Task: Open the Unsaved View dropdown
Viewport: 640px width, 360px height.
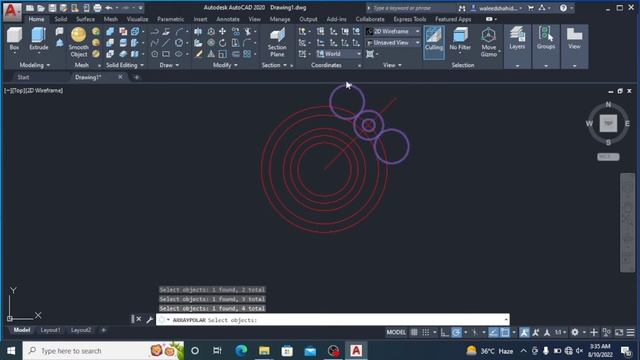Action: [393, 42]
